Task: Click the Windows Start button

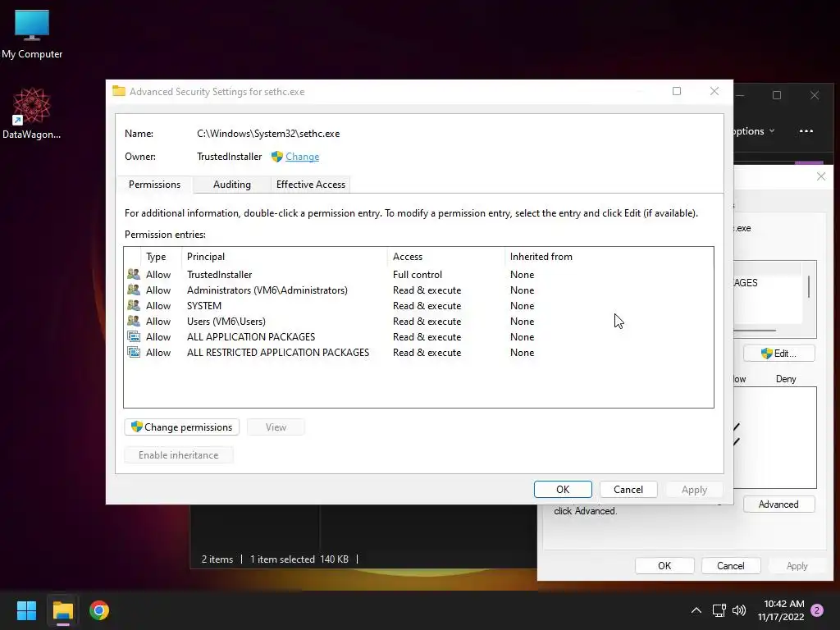Action: 26,610
